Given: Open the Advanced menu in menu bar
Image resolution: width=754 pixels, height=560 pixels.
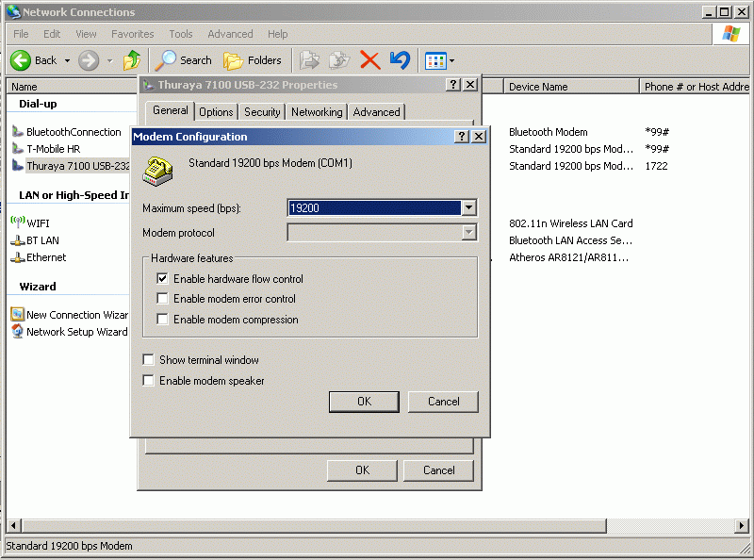Looking at the screenshot, I should click(x=230, y=34).
